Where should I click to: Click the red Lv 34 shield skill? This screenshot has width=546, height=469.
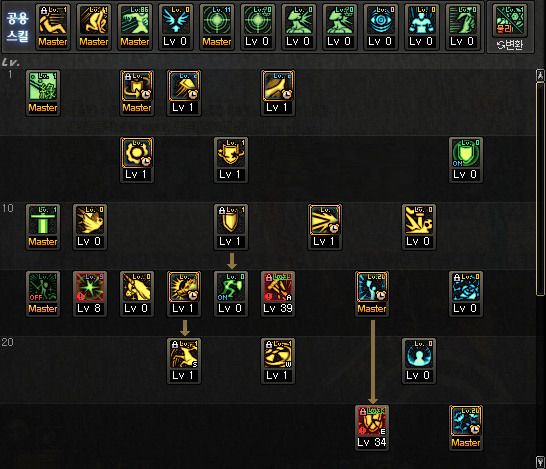tap(372, 428)
